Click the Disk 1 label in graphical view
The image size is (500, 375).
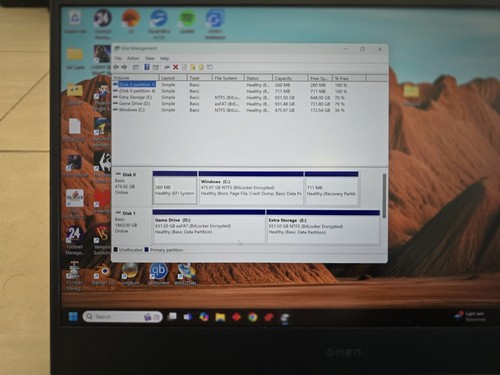pyautogui.click(x=129, y=213)
